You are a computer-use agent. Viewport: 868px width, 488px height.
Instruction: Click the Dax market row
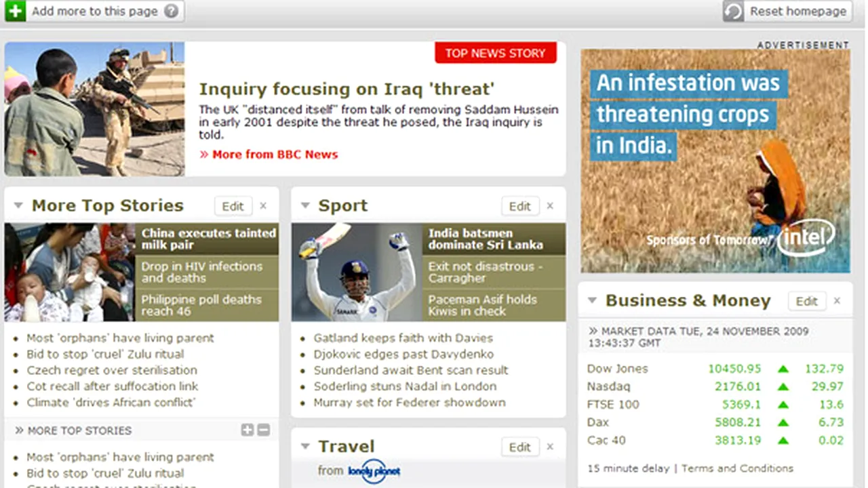[x=715, y=422]
